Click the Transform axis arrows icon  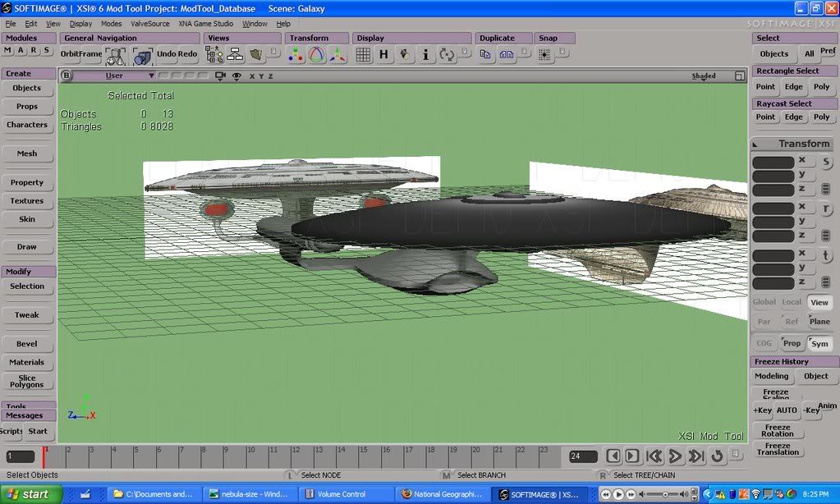[x=337, y=55]
